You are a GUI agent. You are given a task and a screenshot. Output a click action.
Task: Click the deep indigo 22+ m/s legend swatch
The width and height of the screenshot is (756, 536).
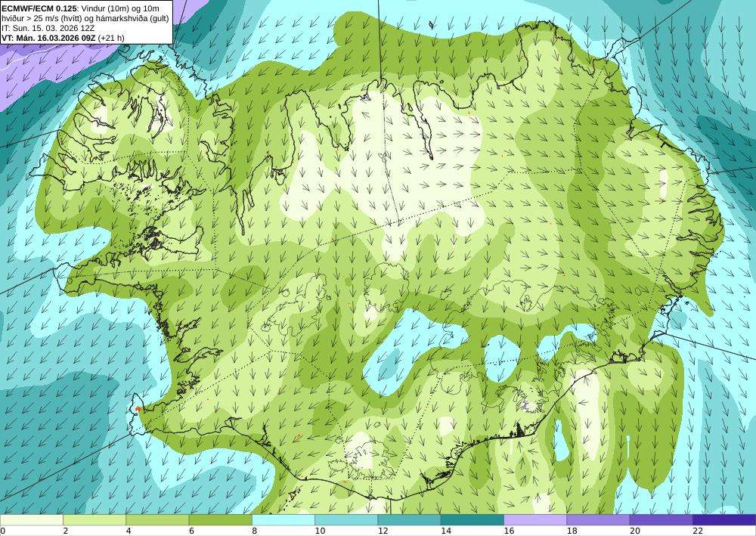pos(724,520)
